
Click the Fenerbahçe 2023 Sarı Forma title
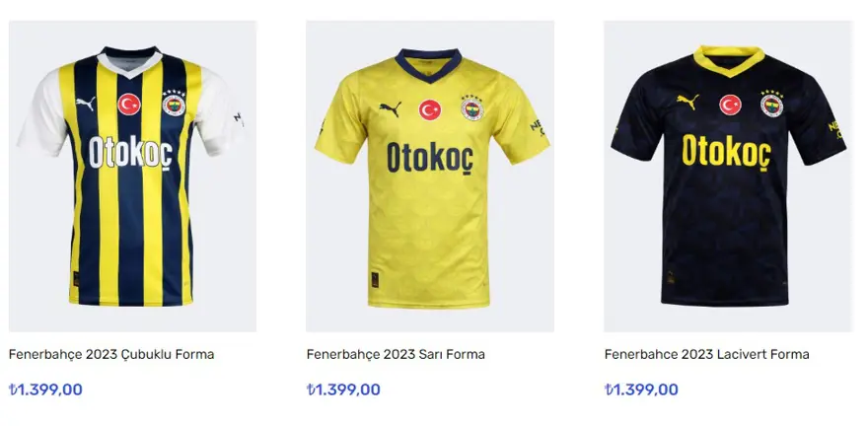tap(396, 354)
